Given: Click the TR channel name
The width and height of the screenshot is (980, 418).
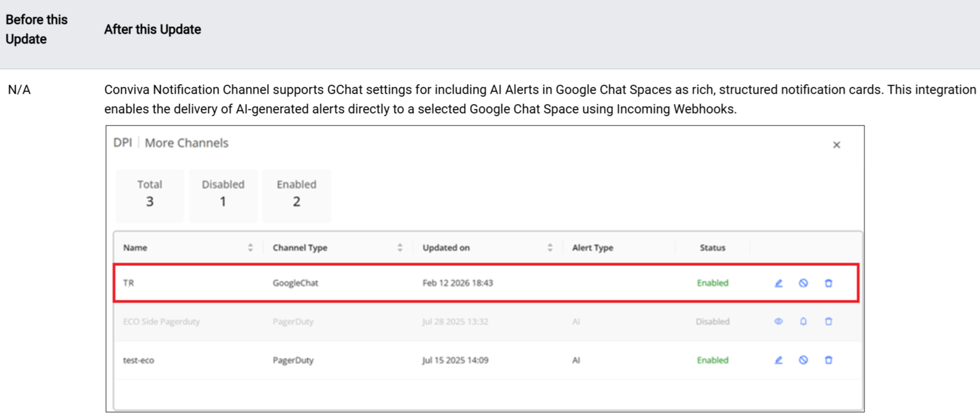Looking at the screenshot, I should click(x=129, y=283).
